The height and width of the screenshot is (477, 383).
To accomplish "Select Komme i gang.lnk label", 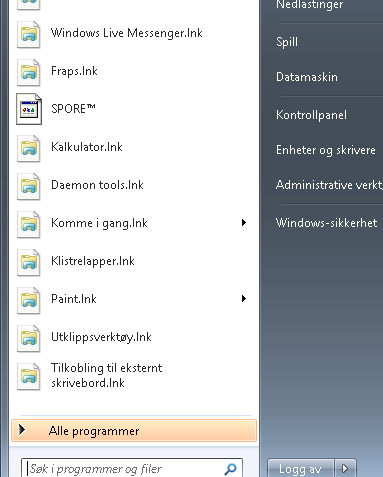I will tap(99, 223).
